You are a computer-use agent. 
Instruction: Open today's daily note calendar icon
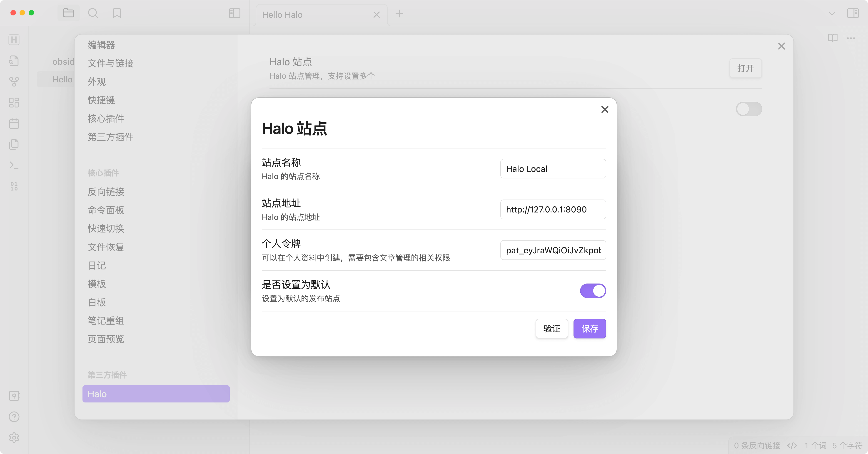(14, 123)
